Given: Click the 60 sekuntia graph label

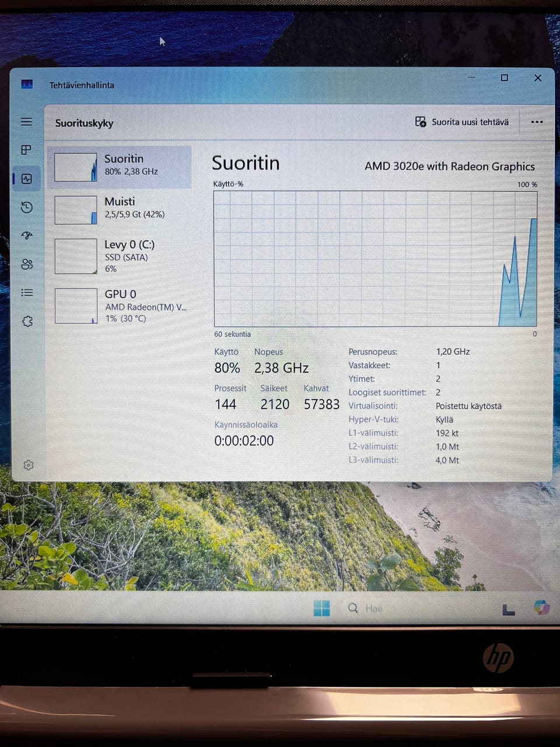Looking at the screenshot, I should [x=232, y=334].
